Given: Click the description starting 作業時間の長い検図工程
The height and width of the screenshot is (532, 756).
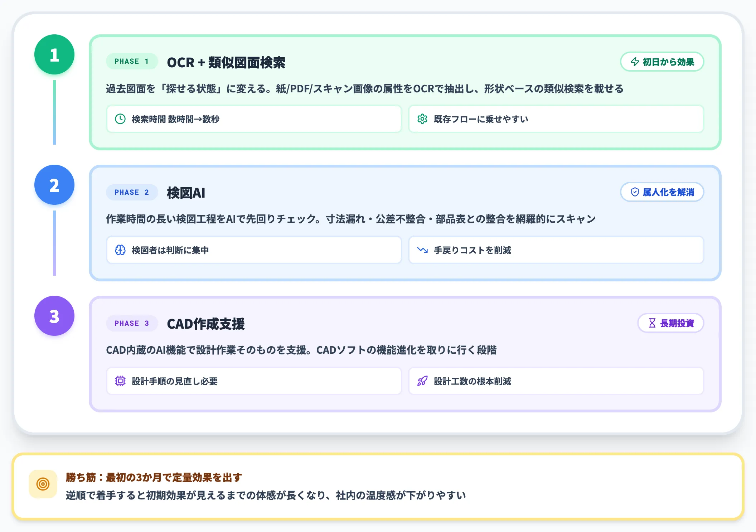Looking at the screenshot, I should pyautogui.click(x=351, y=219).
